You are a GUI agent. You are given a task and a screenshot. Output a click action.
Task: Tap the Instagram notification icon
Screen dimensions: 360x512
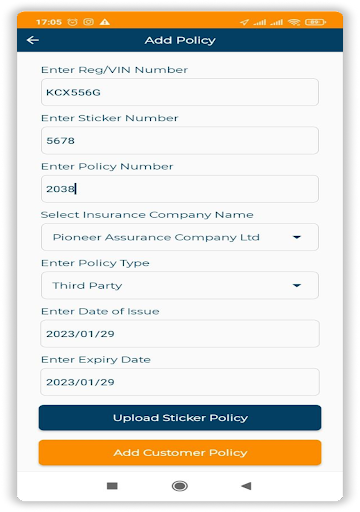[x=88, y=22]
